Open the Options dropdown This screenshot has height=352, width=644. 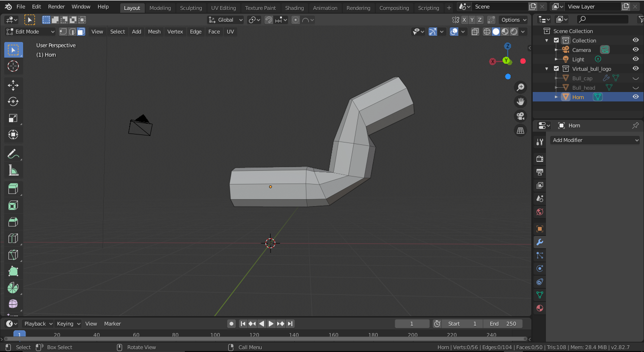514,20
